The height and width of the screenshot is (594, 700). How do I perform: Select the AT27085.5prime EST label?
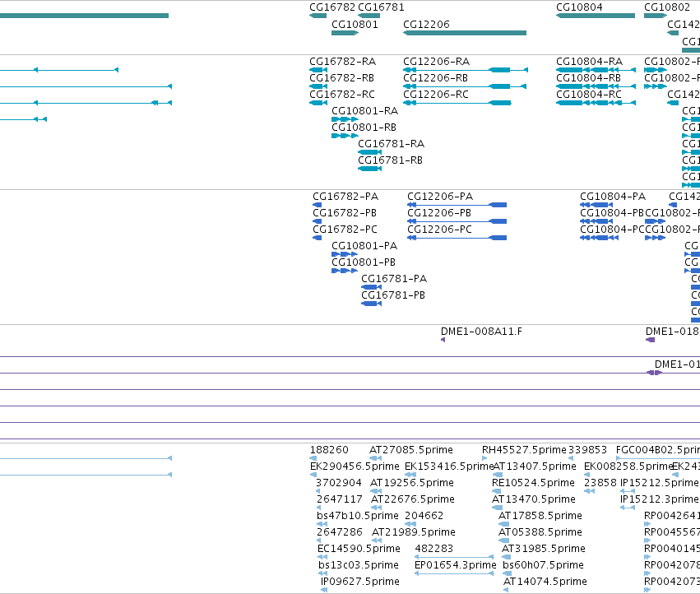pos(411,450)
